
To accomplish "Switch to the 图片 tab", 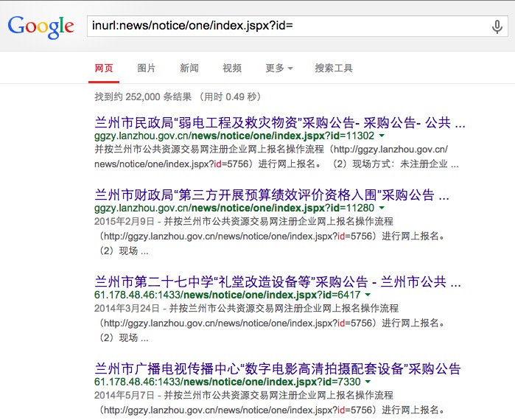I will (146, 69).
